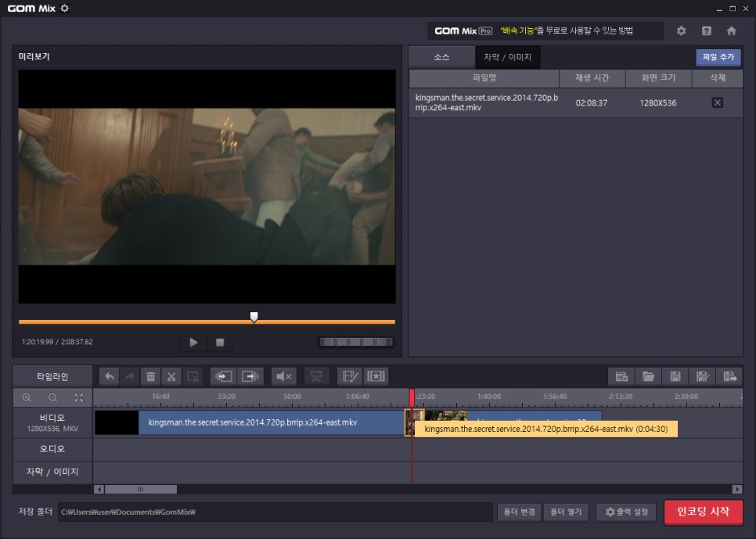Zoom out the timeline
Image resolution: width=756 pixels, height=539 pixels.
coord(52,397)
